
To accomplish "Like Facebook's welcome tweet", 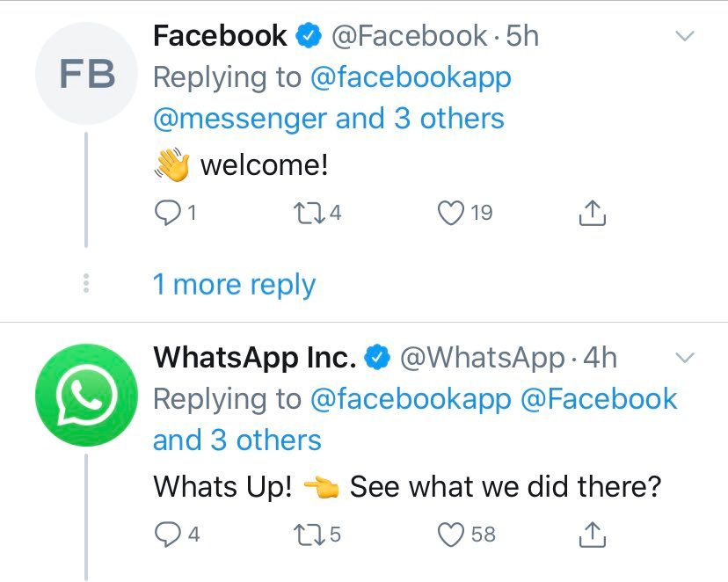I will click(451, 213).
